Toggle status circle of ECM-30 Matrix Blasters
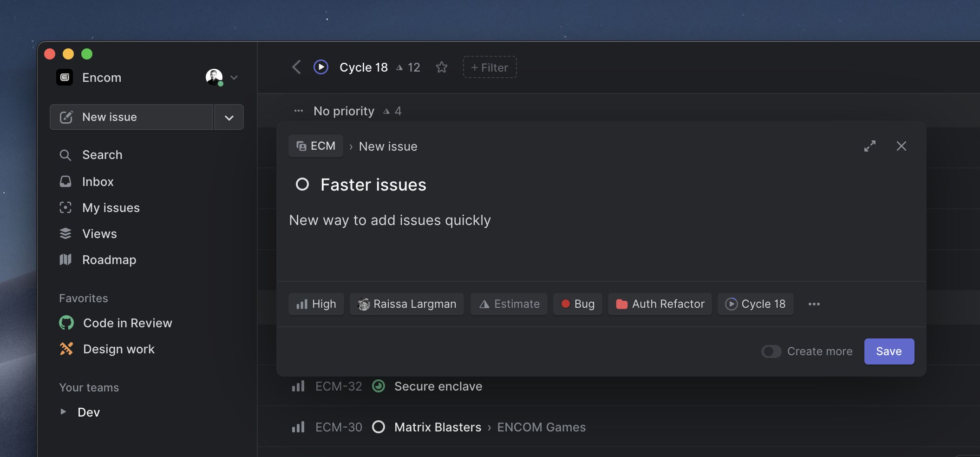Viewport: 980px width, 457px height. click(x=379, y=427)
